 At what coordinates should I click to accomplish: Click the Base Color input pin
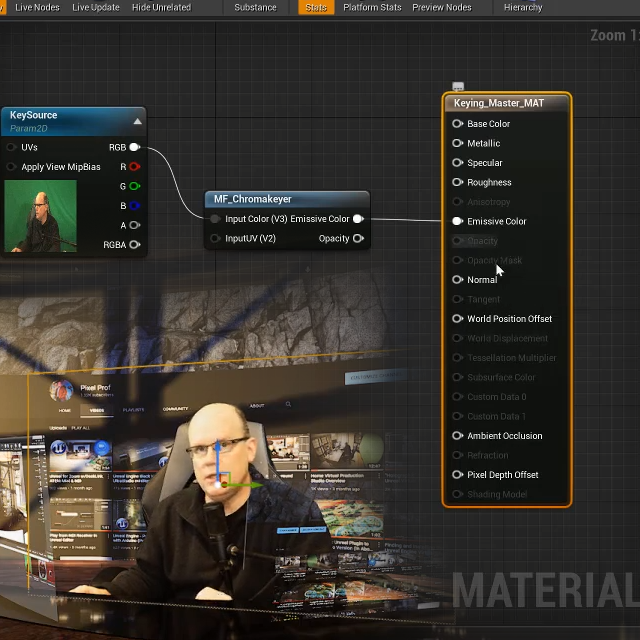[458, 124]
